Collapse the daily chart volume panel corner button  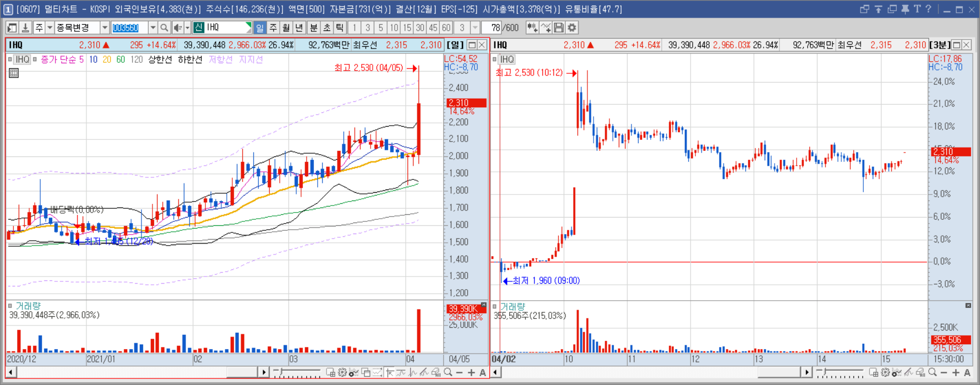click(x=483, y=305)
